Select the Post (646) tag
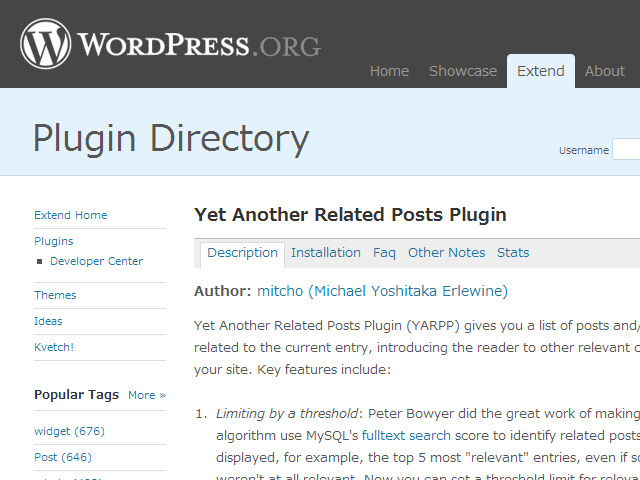 point(63,457)
